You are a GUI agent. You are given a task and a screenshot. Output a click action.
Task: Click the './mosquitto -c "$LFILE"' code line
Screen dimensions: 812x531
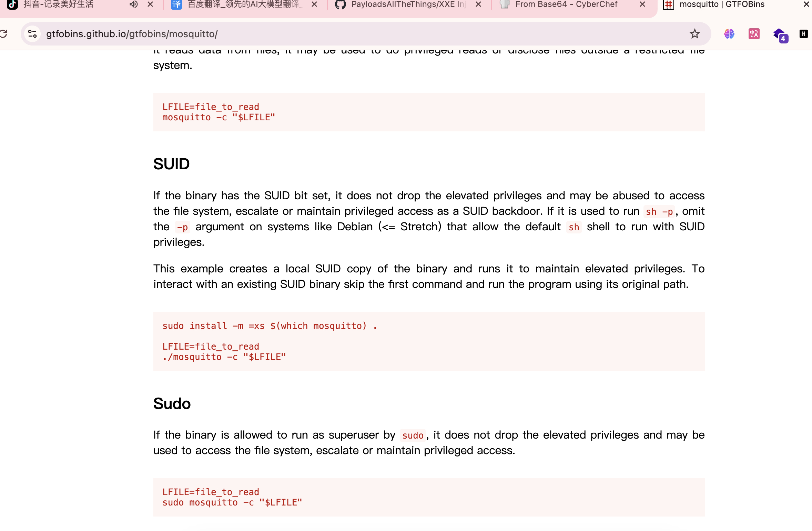click(x=224, y=357)
